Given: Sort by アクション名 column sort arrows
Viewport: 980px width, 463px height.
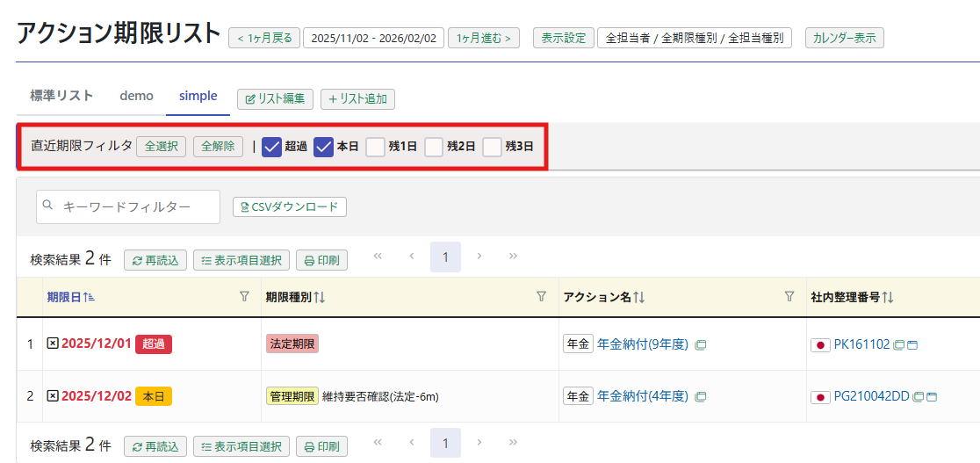Looking at the screenshot, I should (x=638, y=298).
